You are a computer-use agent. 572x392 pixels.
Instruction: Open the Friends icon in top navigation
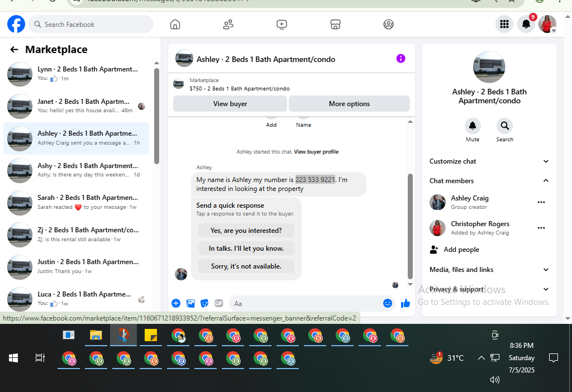(x=228, y=25)
